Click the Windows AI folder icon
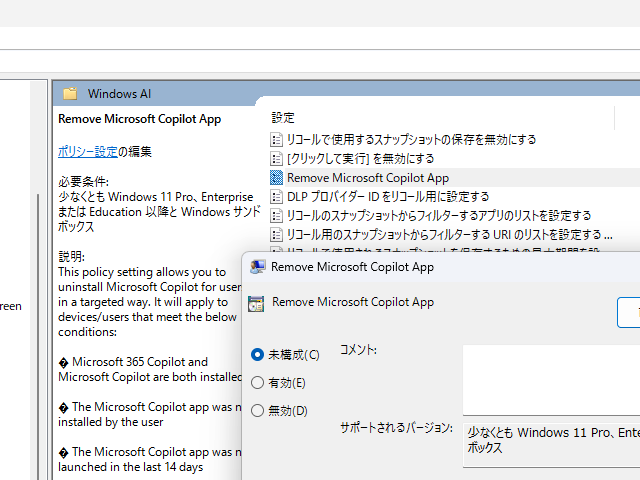640x480 pixels. click(70, 94)
